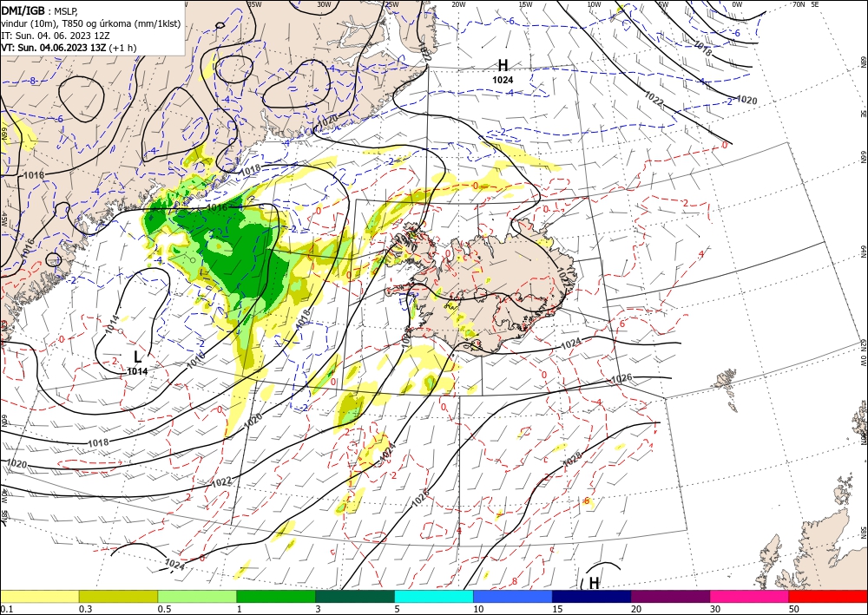The width and height of the screenshot is (868, 615).
Task: Click the purple 20–30 legend swatch
Action: (x=670, y=596)
